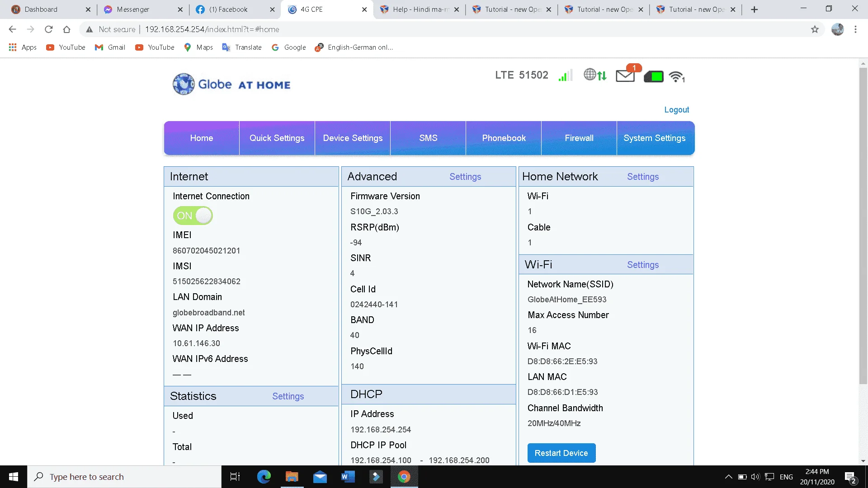Open the SMS tab
868x488 pixels.
pyautogui.click(x=428, y=138)
